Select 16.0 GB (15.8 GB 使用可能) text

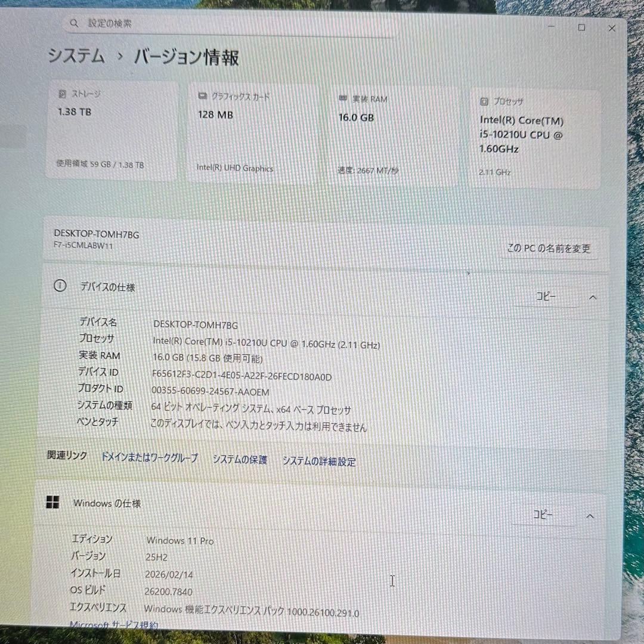click(208, 358)
